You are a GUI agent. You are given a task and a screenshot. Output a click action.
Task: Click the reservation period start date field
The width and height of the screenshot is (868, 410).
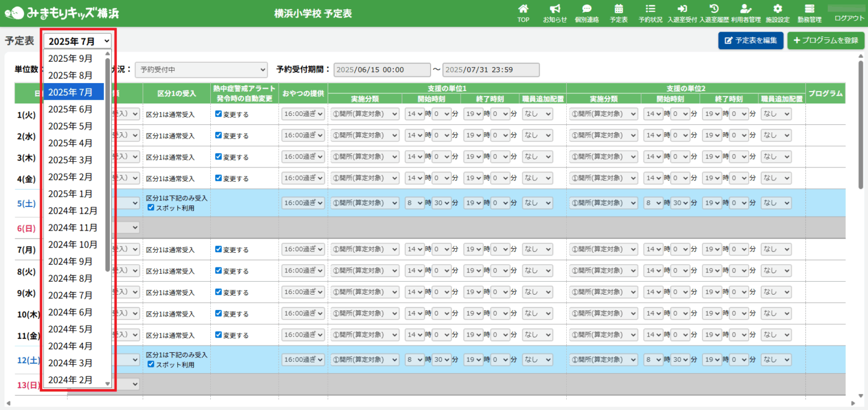point(381,70)
